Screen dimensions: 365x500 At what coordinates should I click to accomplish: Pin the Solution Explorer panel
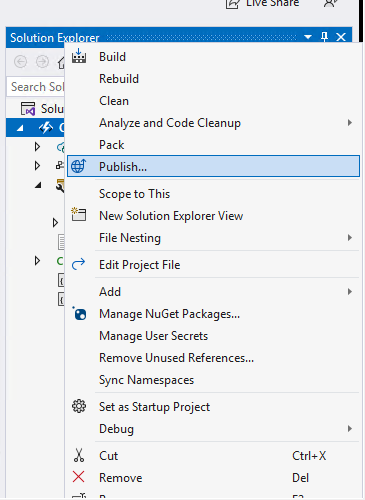point(324,36)
